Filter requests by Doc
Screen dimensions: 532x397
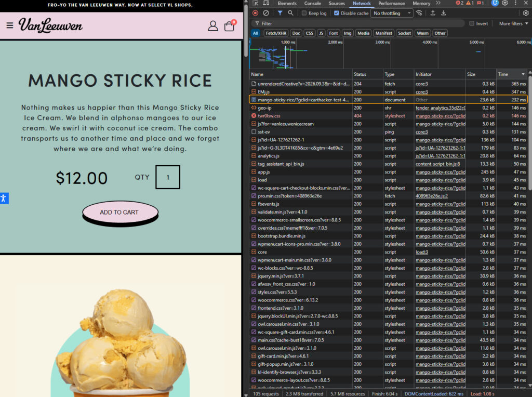[296, 33]
